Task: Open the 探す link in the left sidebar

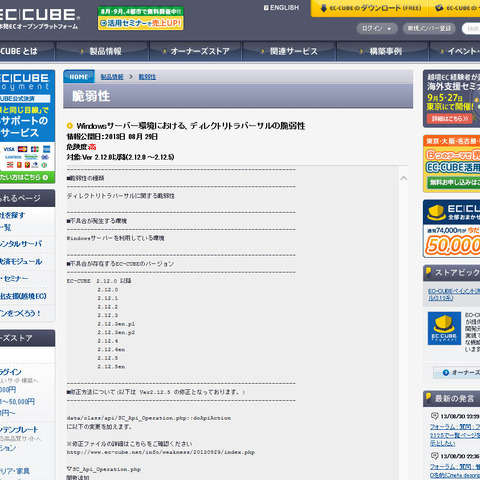Action: (x=12, y=215)
